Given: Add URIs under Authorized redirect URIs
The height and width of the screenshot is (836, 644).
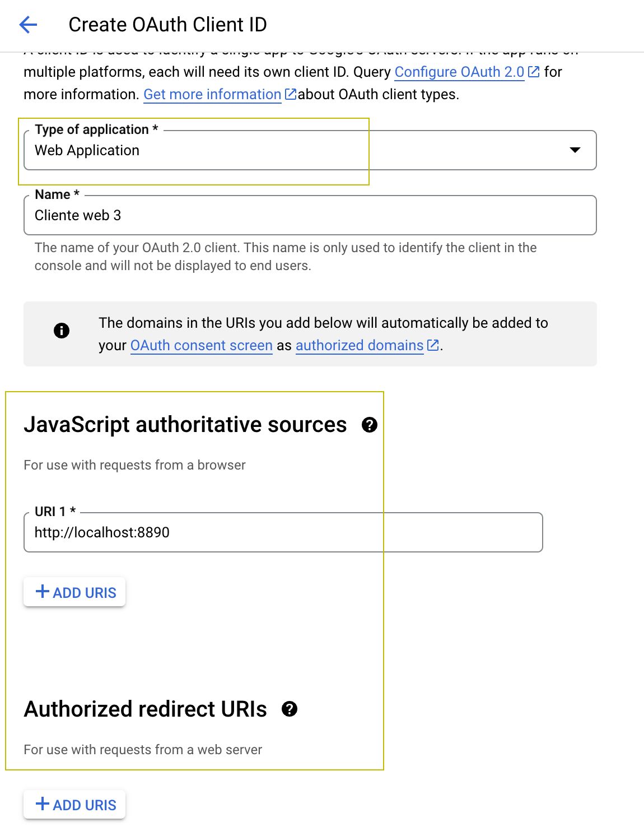Looking at the screenshot, I should (74, 805).
